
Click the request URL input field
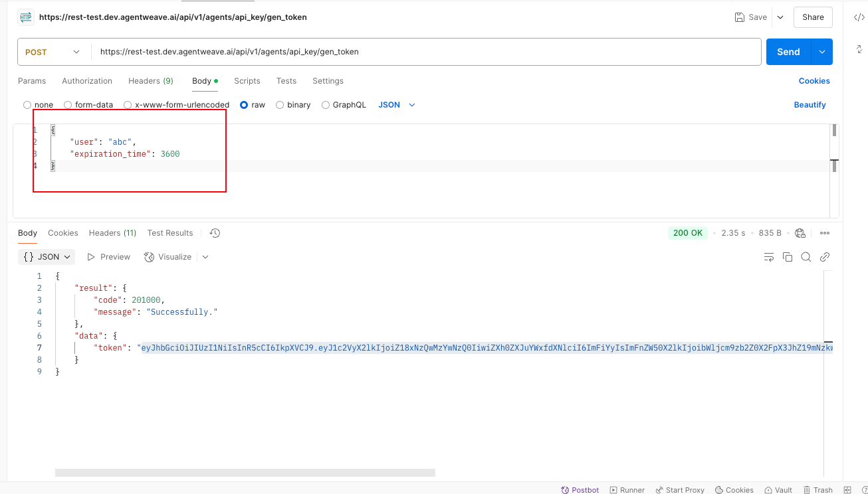click(x=425, y=52)
